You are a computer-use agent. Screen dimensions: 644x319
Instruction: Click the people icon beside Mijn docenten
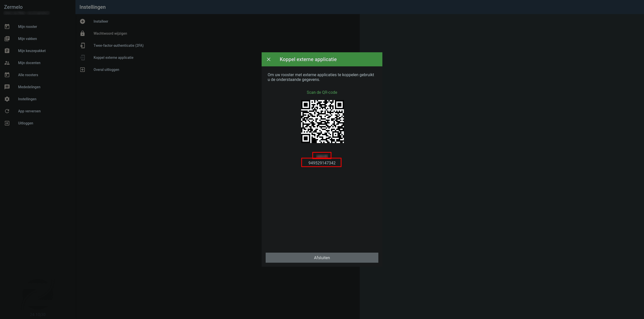[x=7, y=63]
